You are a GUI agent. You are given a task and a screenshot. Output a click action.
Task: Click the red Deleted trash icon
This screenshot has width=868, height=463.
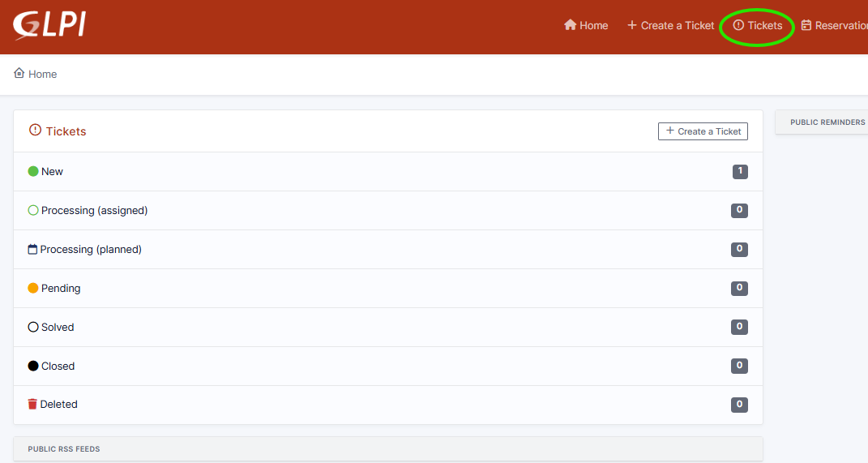(32, 404)
